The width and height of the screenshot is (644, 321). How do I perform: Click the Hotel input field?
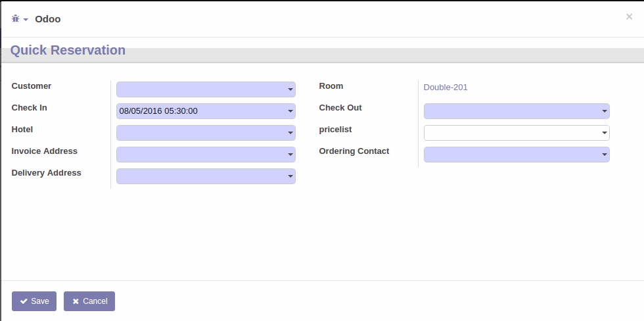(x=206, y=133)
